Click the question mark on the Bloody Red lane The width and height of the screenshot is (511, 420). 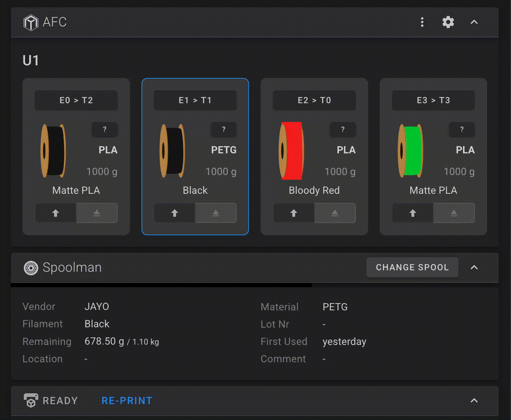coord(343,130)
